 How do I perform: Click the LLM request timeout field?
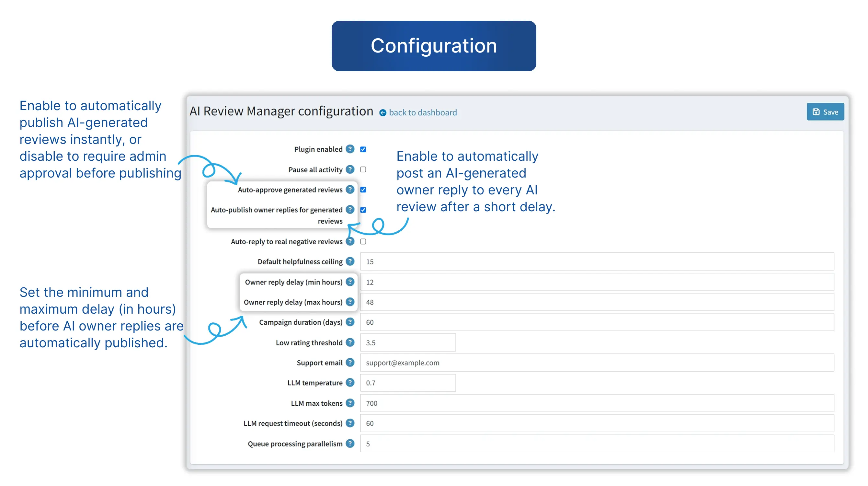tap(597, 423)
